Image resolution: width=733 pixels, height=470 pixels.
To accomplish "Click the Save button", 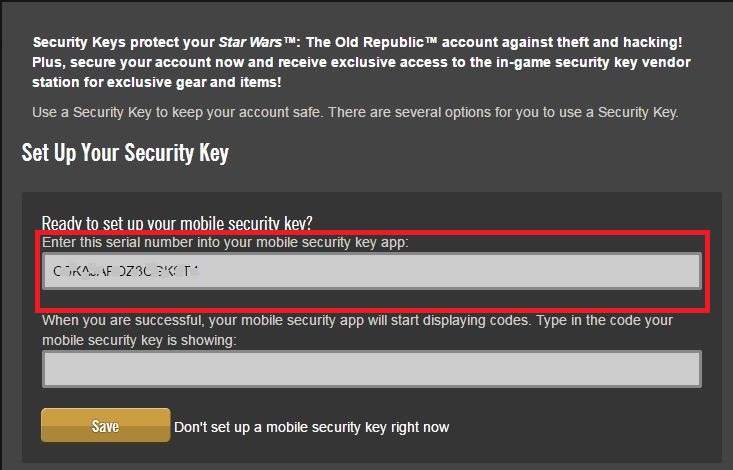I will [x=106, y=425].
